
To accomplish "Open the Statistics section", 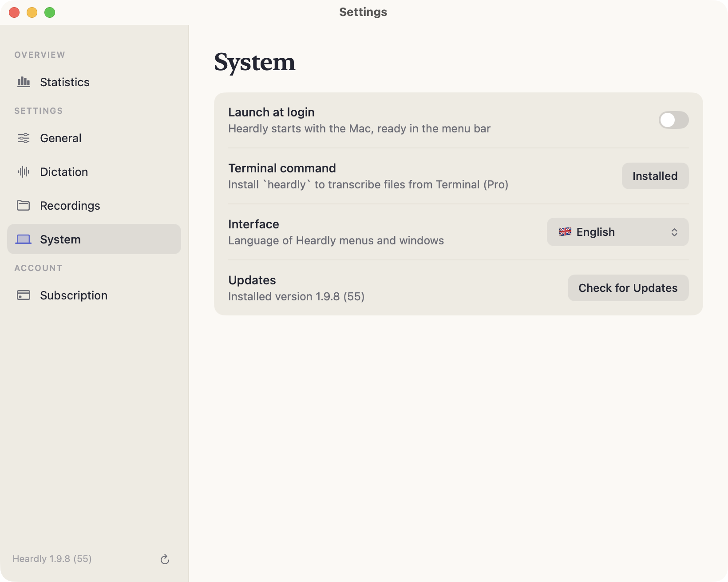I will (94, 82).
